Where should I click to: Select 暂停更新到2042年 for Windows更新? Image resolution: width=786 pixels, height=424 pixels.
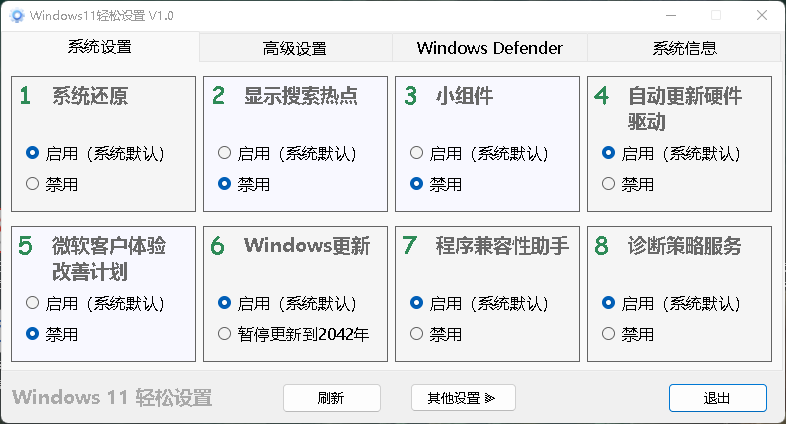pyautogui.click(x=225, y=334)
